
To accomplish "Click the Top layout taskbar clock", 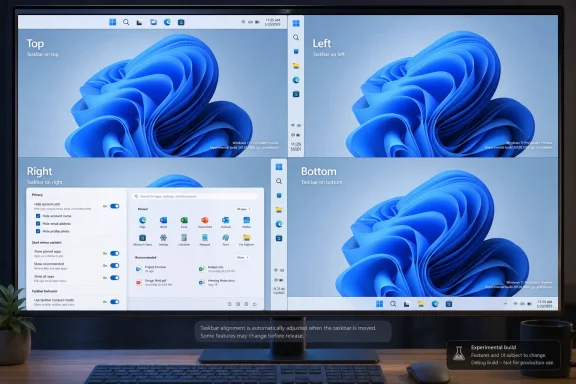I will pos(273,22).
